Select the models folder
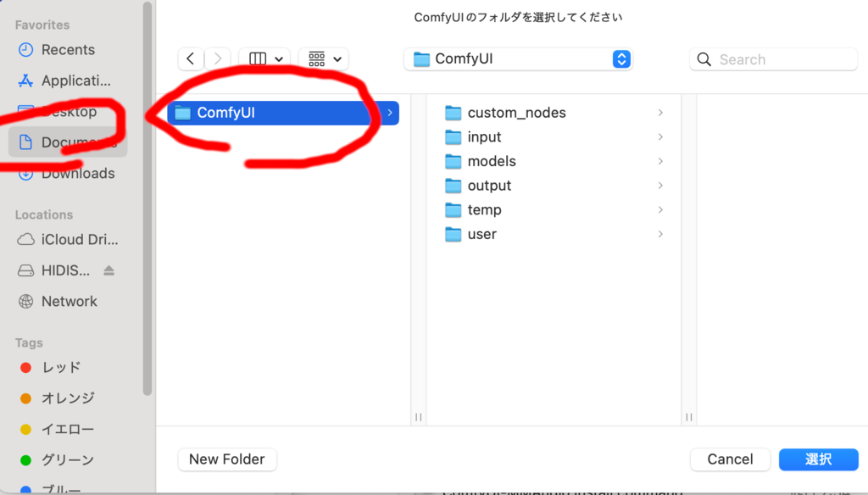 554,162
